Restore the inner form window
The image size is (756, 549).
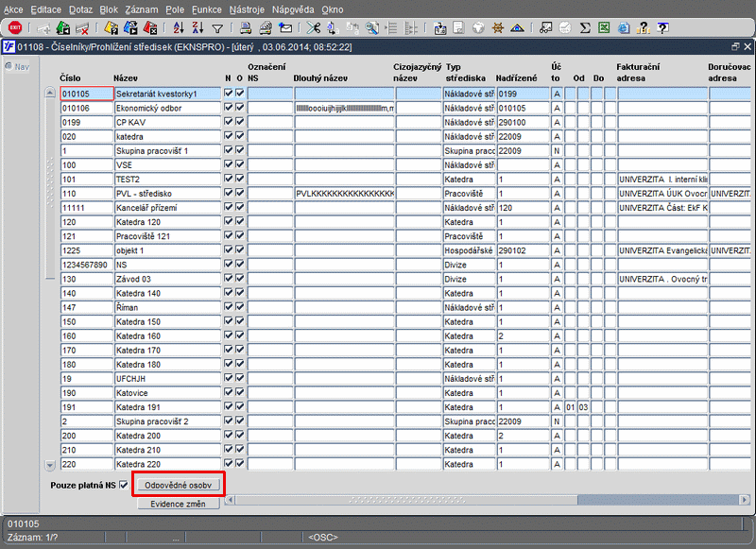[735, 46]
